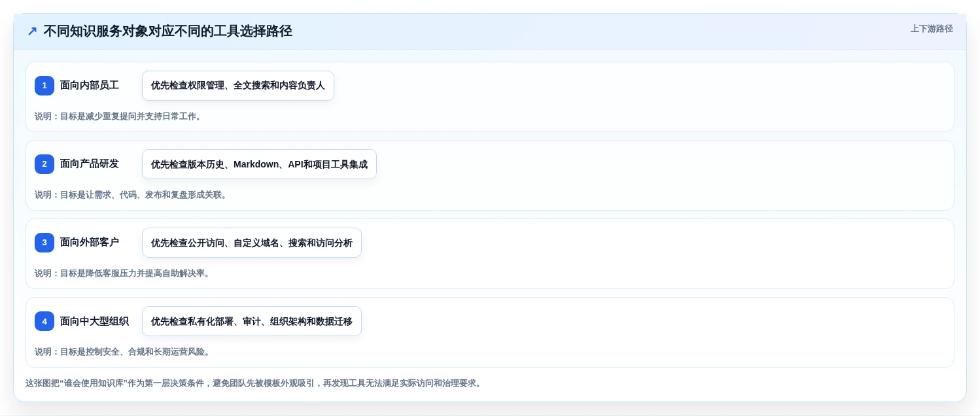The width and height of the screenshot is (980, 416).
Task: Click the 优先检查公开访问、自定义域名、搜索和访问分析 box
Action: click(x=252, y=243)
